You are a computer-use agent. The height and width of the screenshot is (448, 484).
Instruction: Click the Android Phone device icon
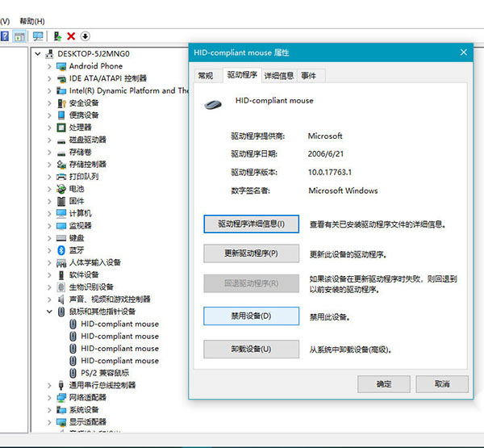pos(61,66)
